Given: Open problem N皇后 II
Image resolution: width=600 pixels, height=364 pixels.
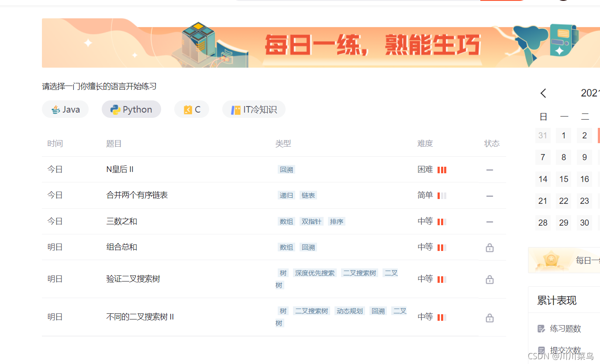Looking at the screenshot, I should (x=120, y=169).
